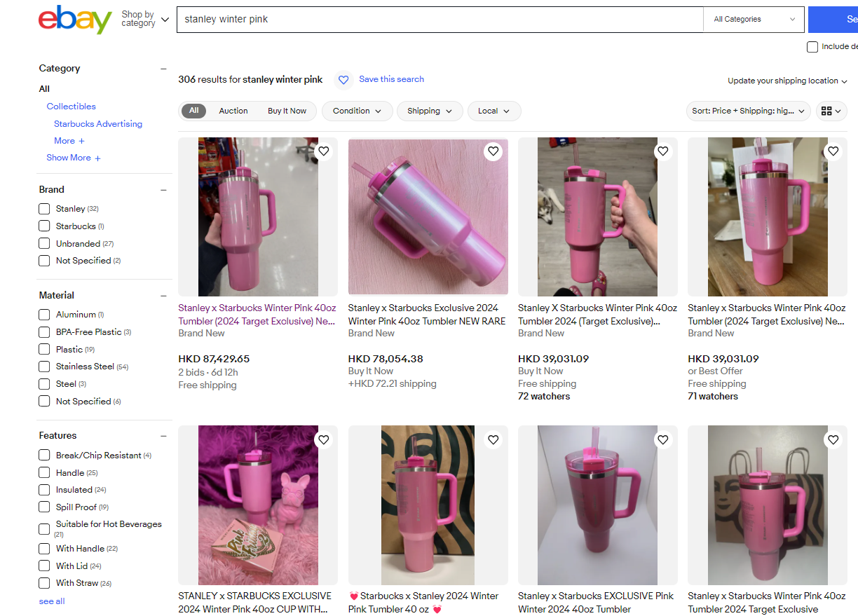Image resolution: width=858 pixels, height=616 pixels.
Task: Click the search text field
Action: 440,20
